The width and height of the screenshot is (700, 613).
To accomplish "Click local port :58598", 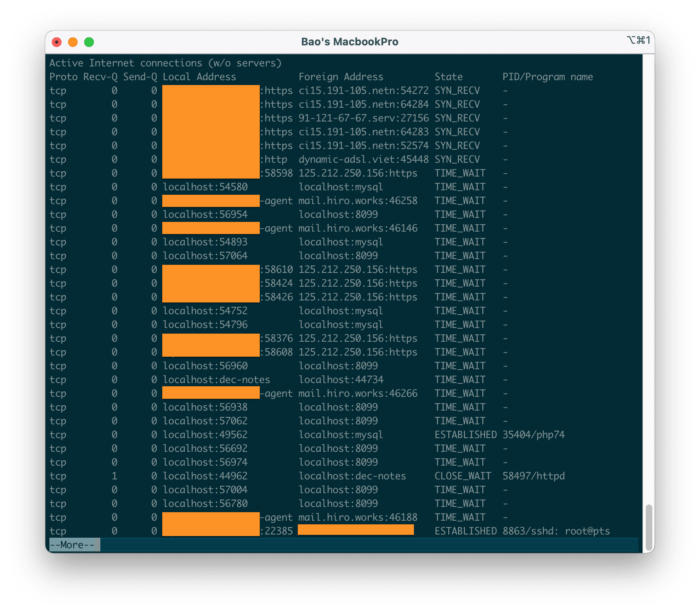I will [276, 173].
